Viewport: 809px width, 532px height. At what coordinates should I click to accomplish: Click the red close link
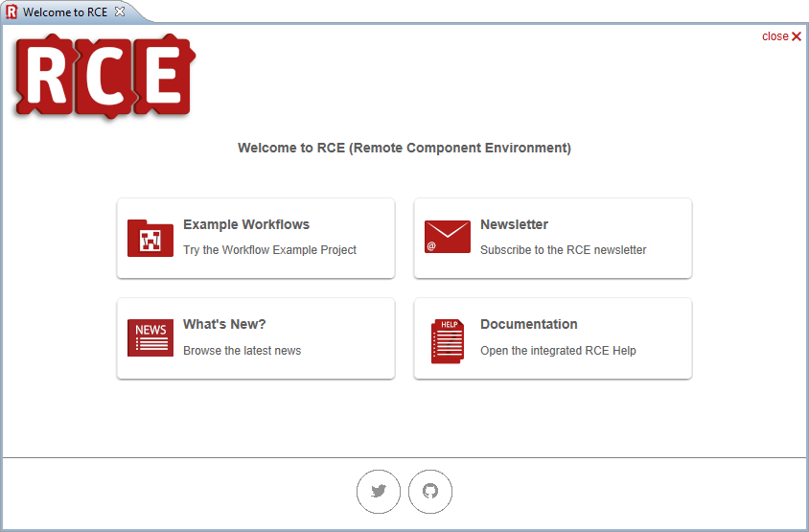pos(781,36)
